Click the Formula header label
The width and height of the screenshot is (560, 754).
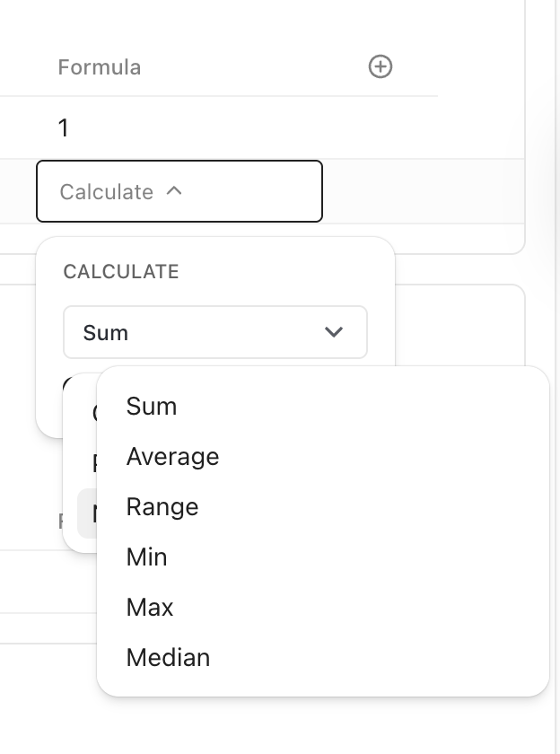pos(99,66)
